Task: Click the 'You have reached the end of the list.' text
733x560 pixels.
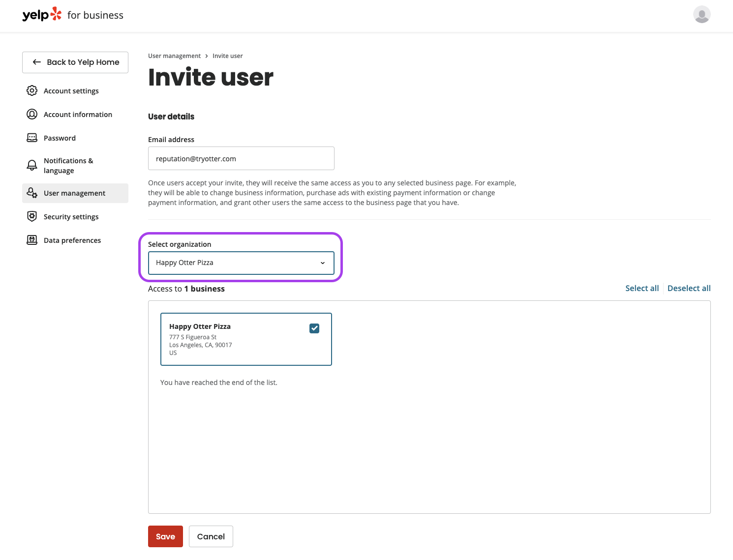Action: coord(219,383)
